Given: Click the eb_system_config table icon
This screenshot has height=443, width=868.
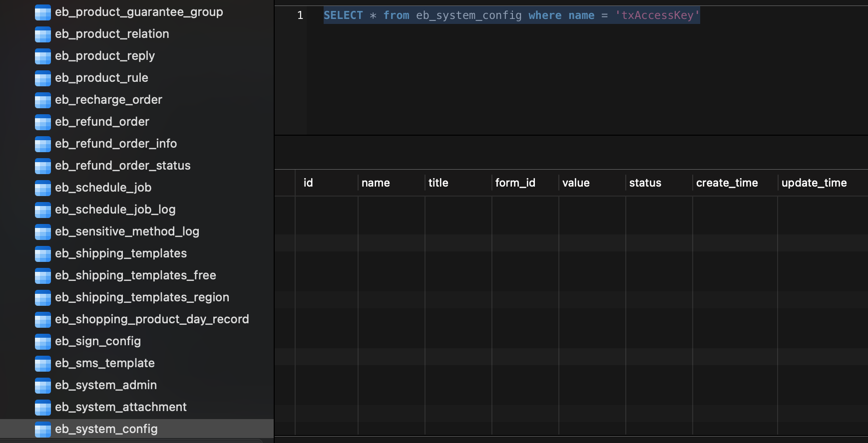Looking at the screenshot, I should [x=43, y=430].
